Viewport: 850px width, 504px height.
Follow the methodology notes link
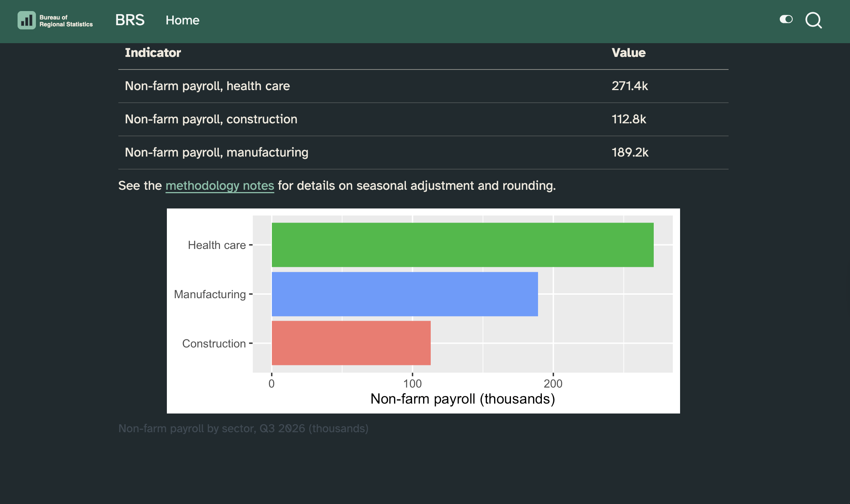220,186
